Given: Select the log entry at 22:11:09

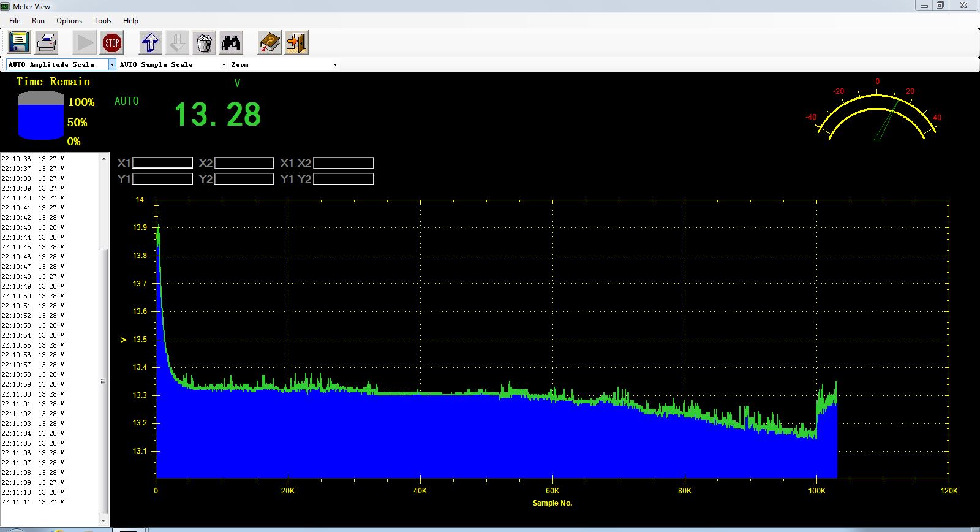Looking at the screenshot, I should pos(33,482).
